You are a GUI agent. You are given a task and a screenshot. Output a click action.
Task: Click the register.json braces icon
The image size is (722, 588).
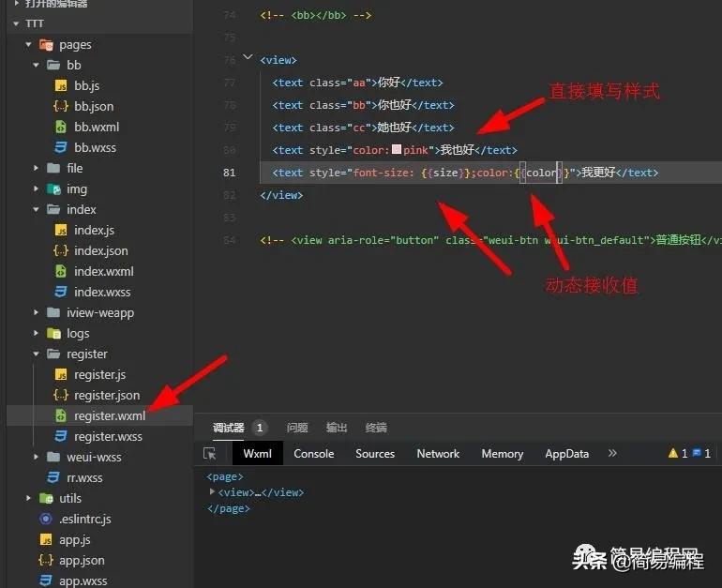point(61,395)
